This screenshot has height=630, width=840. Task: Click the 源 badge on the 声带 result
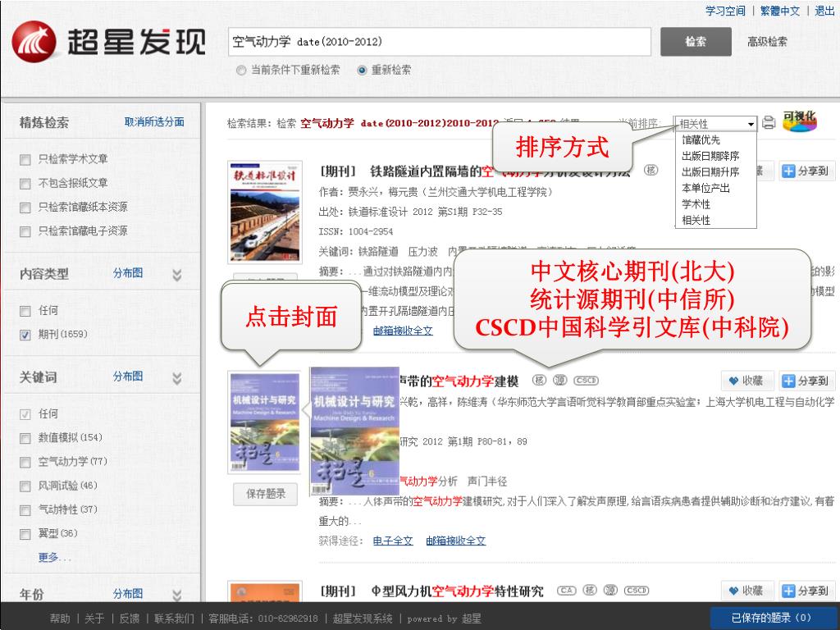click(559, 380)
